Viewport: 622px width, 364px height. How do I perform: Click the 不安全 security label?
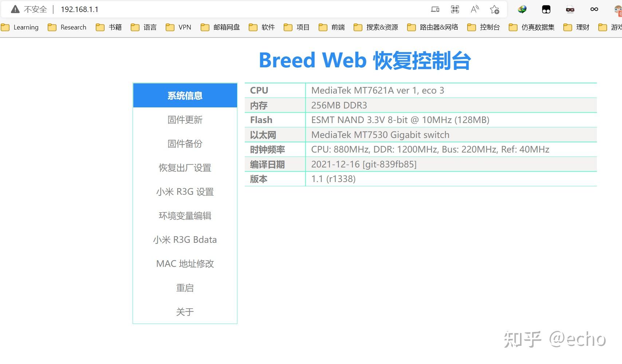(35, 9)
